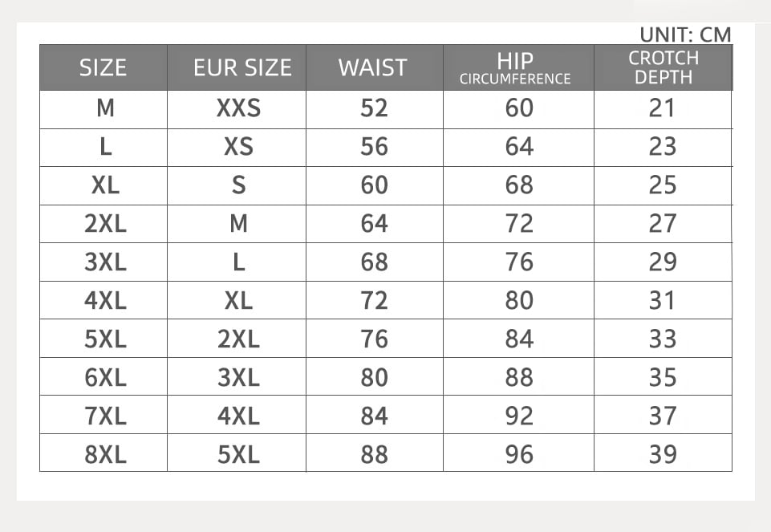Click the 5XL cell in EUR SIZE column
Image resolution: width=771 pixels, height=532 pixels.
point(238,455)
